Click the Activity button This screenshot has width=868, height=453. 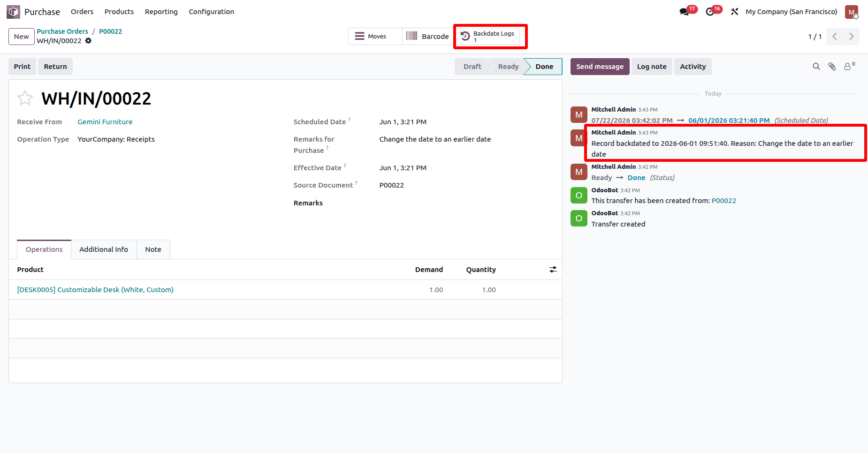693,67
